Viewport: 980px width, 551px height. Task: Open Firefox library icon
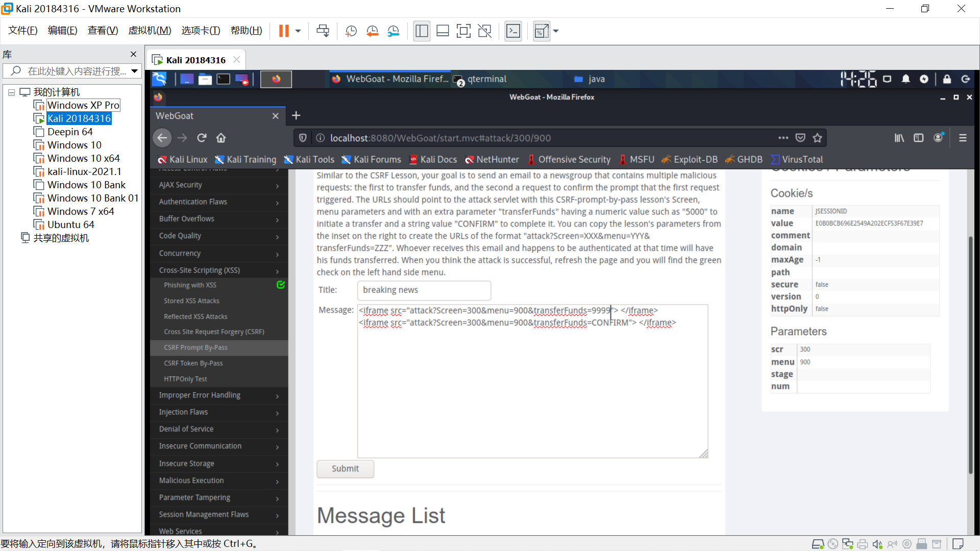(x=899, y=138)
